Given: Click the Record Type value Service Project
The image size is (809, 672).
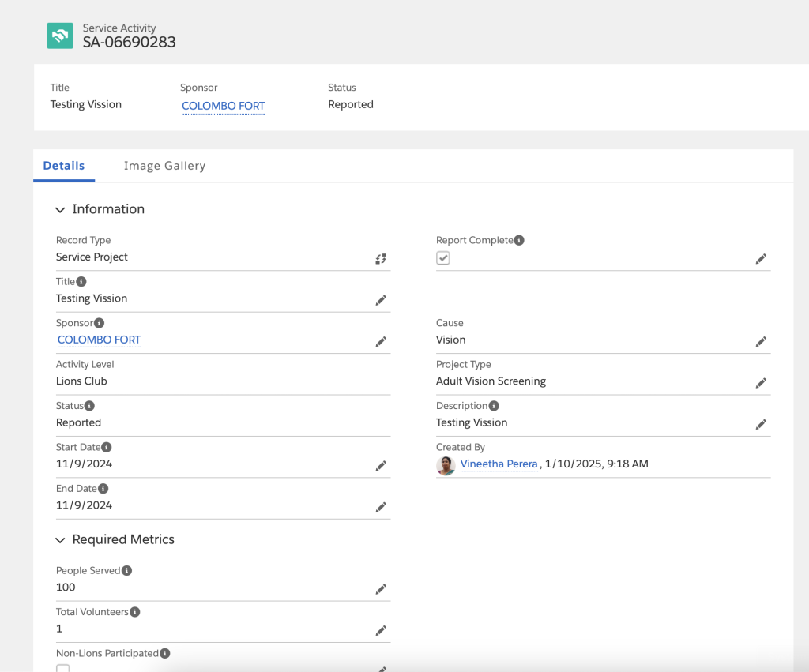Looking at the screenshot, I should click(x=92, y=257).
